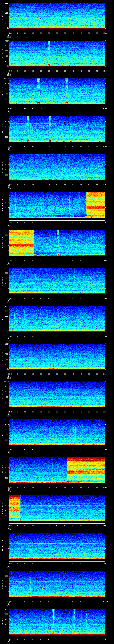This screenshot has width=114, height=644.
Task: Click the 45 s tick under the 23:49:00 spectrogram
Action: (x=81, y=223)
